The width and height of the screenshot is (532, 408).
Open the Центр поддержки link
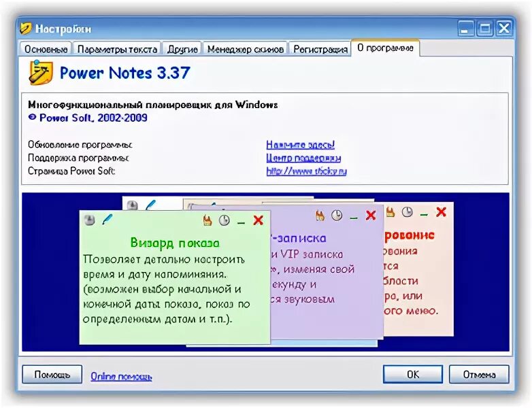[303, 158]
